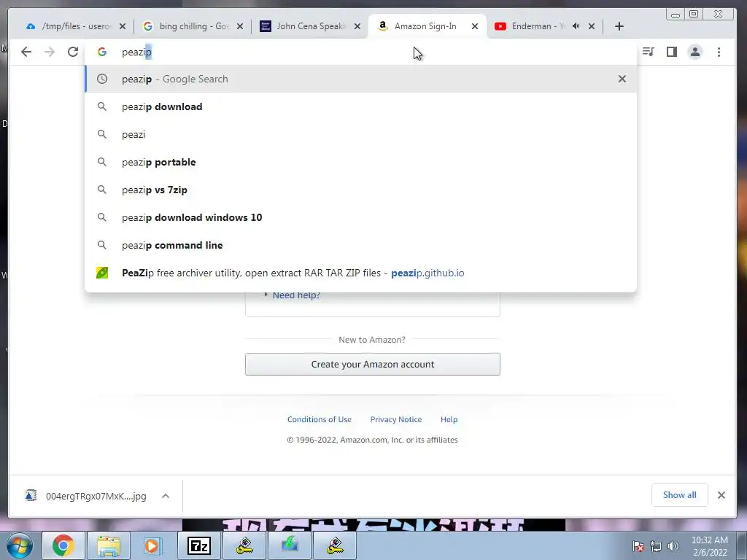Open the green arrow installer taskbar icon

[x=290, y=545]
